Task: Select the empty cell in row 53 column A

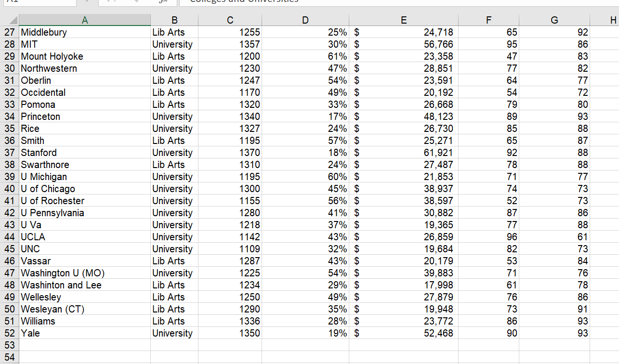Action: (x=85, y=345)
